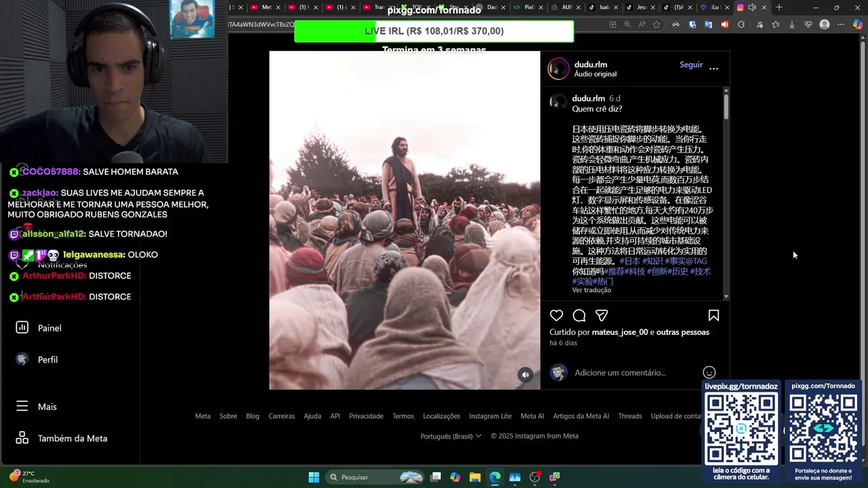Viewport: 868px width, 488px height.
Task: Open mateus_jose_00 profile from likes
Action: click(x=620, y=332)
